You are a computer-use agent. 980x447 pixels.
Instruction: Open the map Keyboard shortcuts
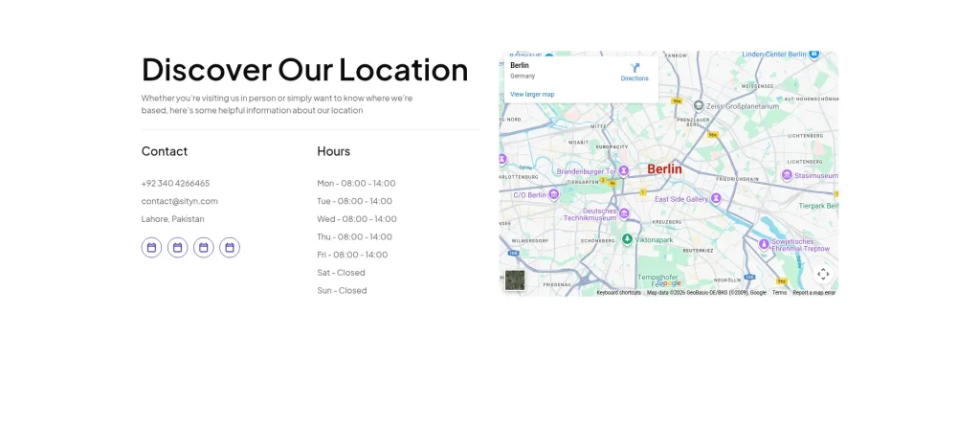619,293
